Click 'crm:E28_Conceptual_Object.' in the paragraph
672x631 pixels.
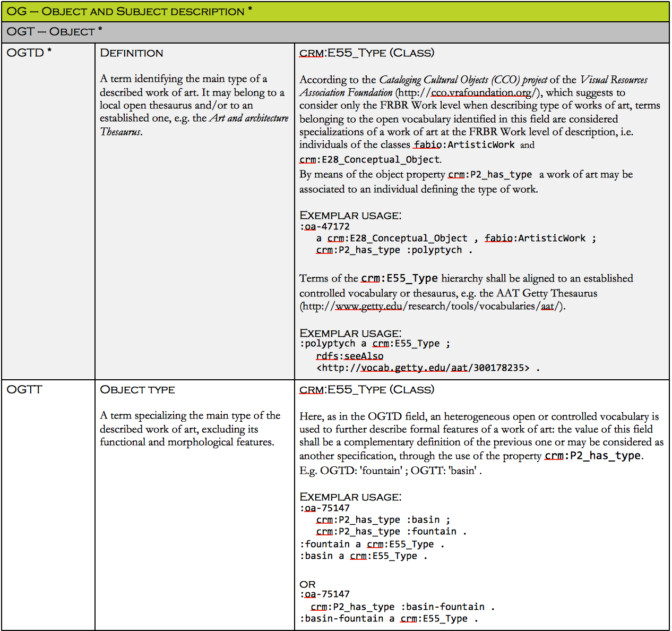coord(371,159)
